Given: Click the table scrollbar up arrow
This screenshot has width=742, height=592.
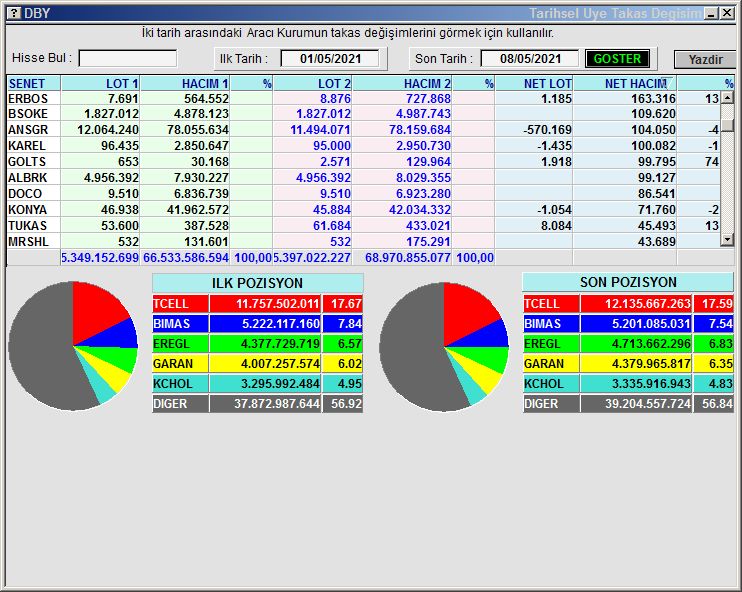Looking at the screenshot, I should tap(727, 98).
